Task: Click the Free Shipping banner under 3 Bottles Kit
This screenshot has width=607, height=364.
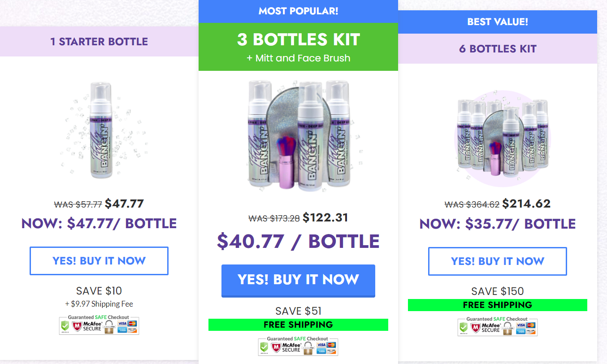Action: pyautogui.click(x=298, y=325)
